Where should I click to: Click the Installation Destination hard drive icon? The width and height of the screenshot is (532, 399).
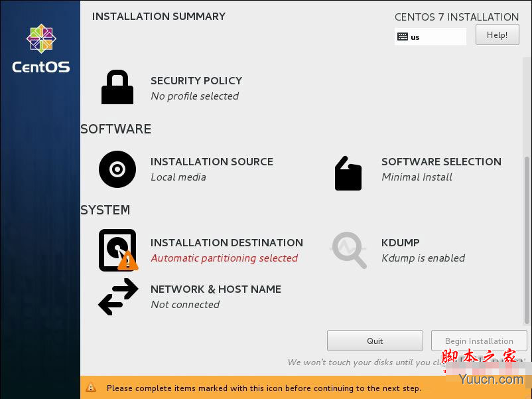coord(118,250)
